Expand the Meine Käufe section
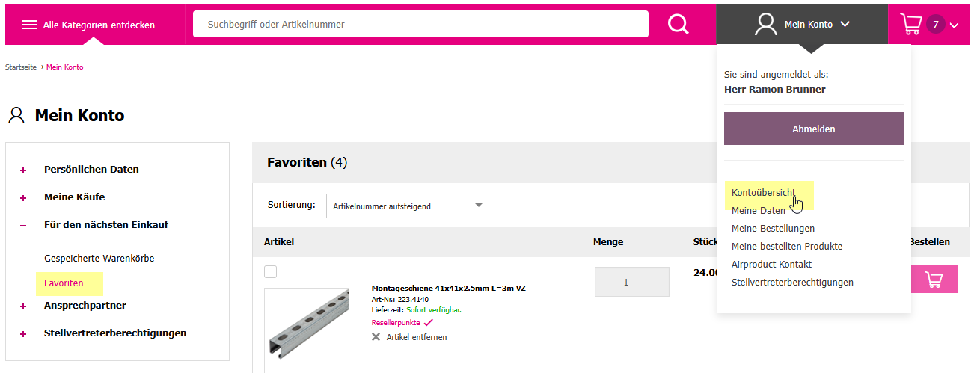The height and width of the screenshot is (373, 980). click(23, 198)
